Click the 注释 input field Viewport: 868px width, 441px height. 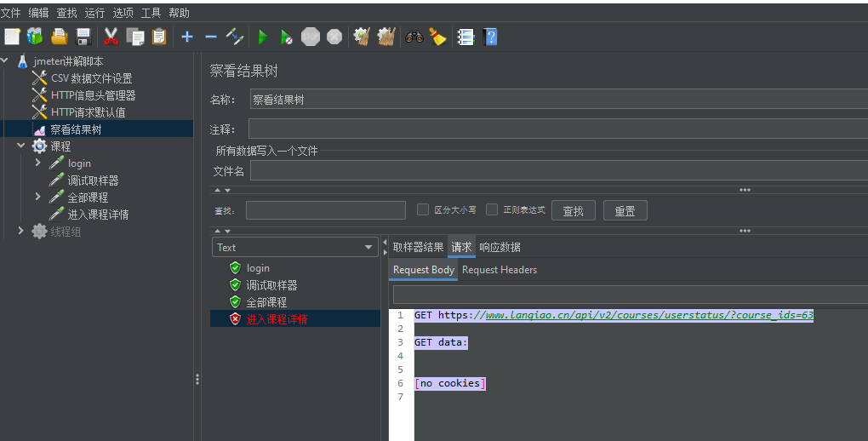tap(558, 129)
